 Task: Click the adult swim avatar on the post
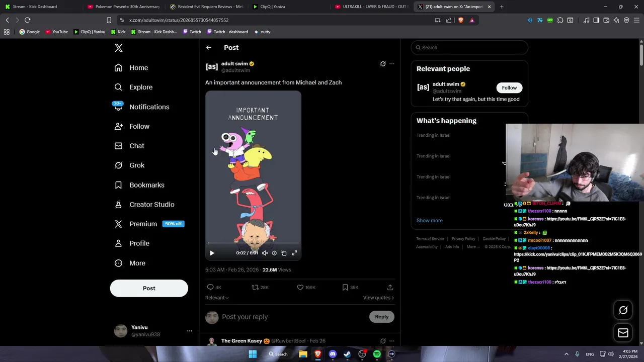(212, 67)
